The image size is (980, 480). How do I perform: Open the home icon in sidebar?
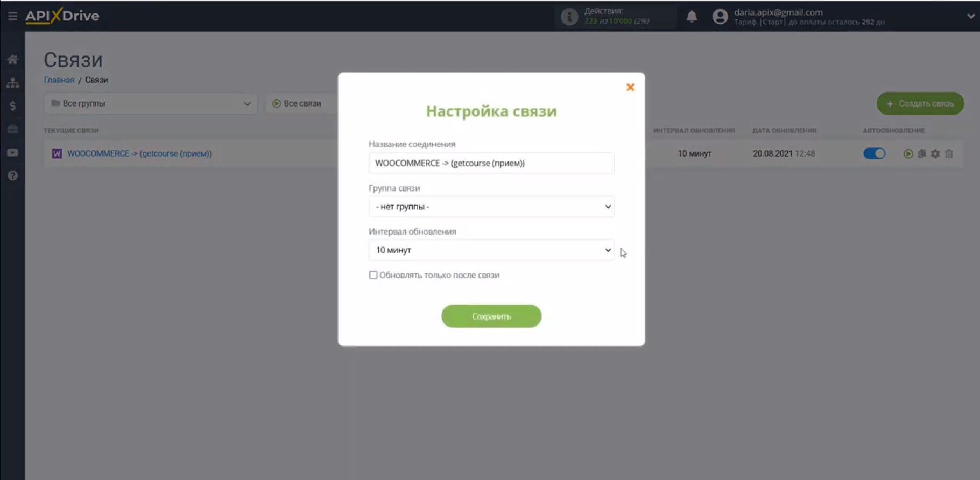tap(12, 60)
